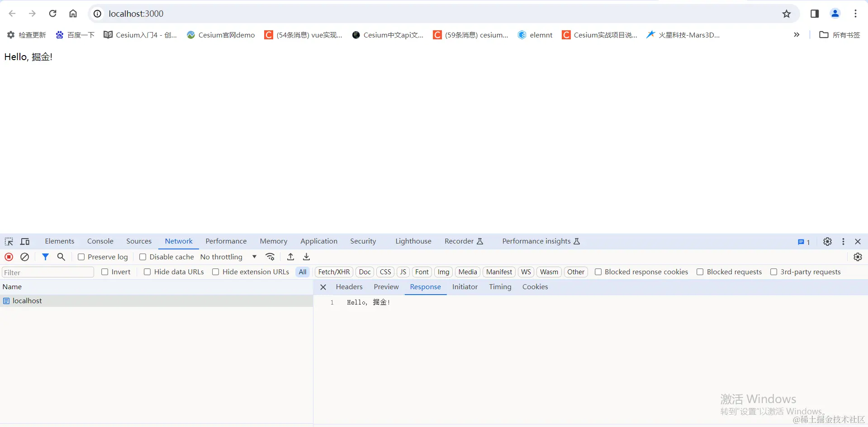868x427 pixels.
Task: Check Blocked response cookies
Action: point(598,272)
